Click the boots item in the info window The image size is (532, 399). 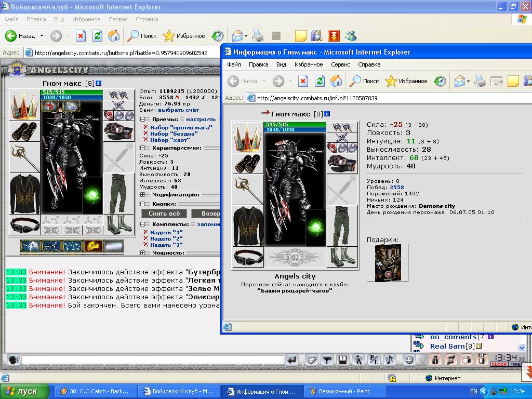[x=342, y=257]
